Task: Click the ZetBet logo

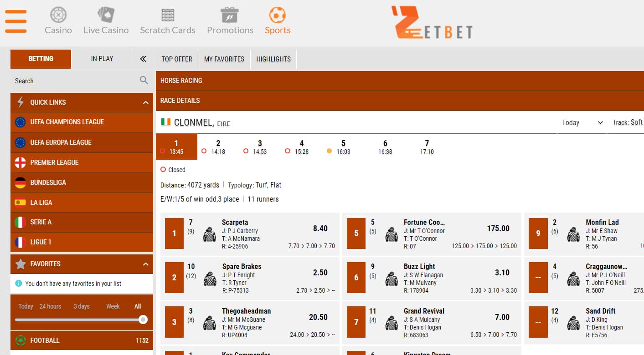Action: (432, 23)
